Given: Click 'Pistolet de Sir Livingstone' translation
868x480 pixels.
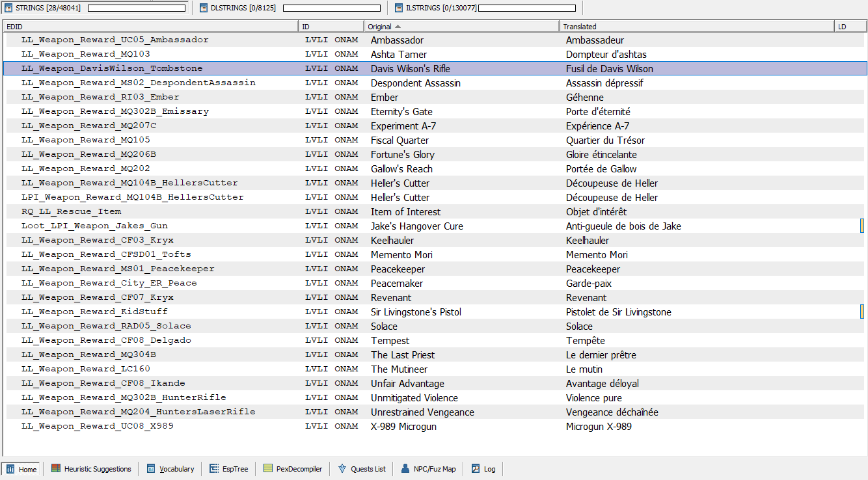Looking at the screenshot, I should click(x=618, y=312).
